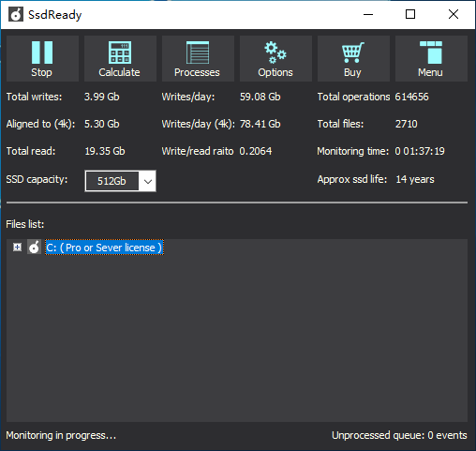
Task: Click the SsdReady app icon in title bar
Action: (16, 14)
